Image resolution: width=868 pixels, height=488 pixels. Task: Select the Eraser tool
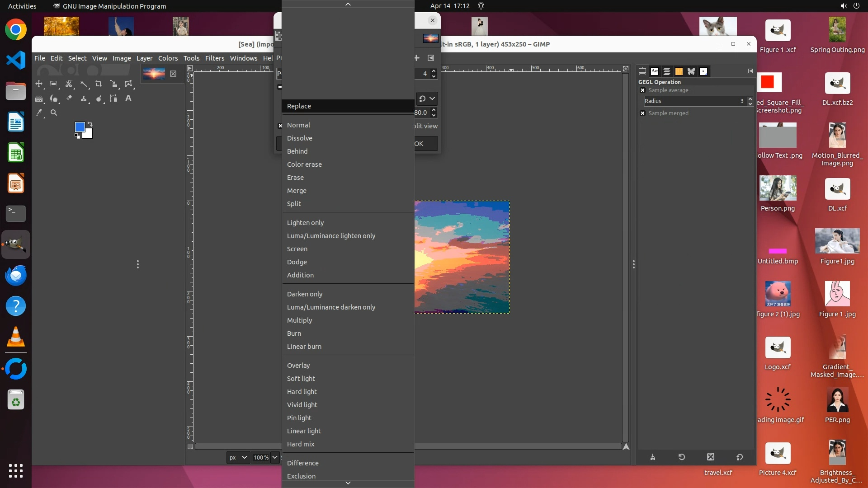[69, 99]
